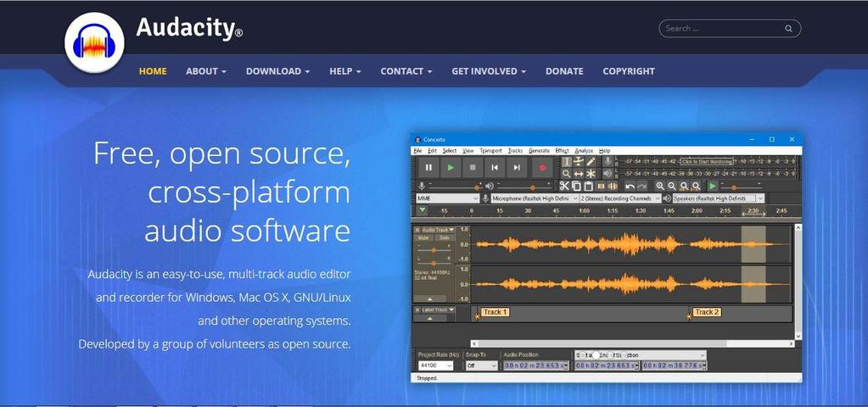Screen dimensions: 868x407
Task: Open the File menu in Audacity
Action: click(417, 150)
